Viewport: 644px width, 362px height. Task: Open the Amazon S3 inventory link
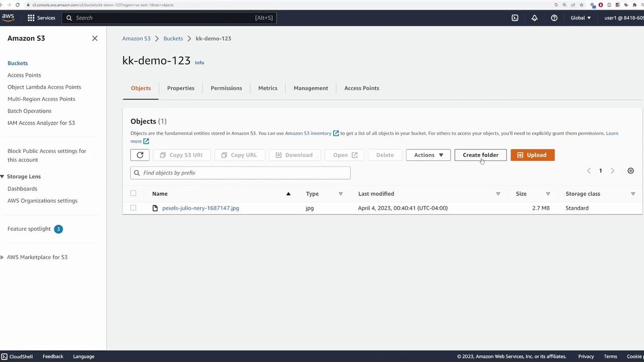pyautogui.click(x=308, y=133)
